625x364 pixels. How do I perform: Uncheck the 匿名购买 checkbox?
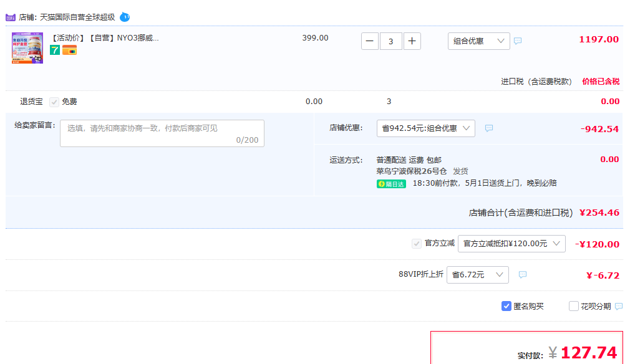click(506, 306)
